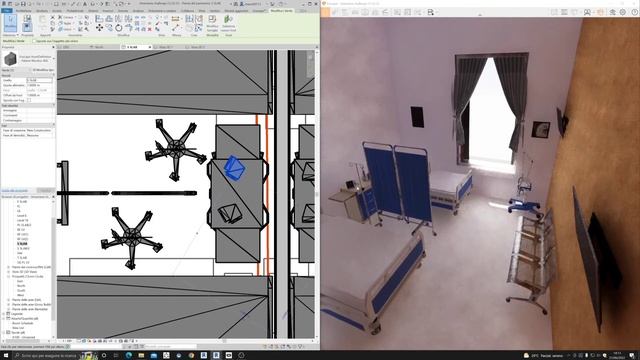Open Windows Start menu
Screen dimensions: 640x360
click(6, 356)
